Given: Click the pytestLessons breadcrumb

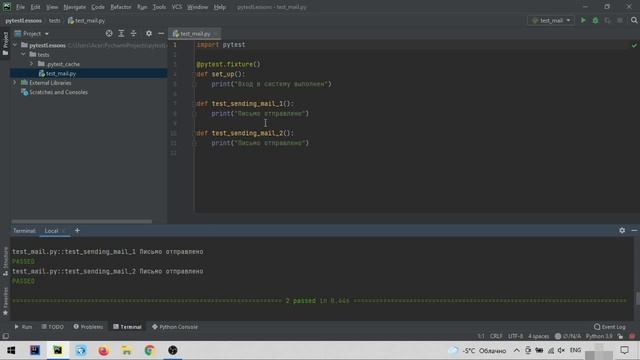Looking at the screenshot, I should coord(24,20).
